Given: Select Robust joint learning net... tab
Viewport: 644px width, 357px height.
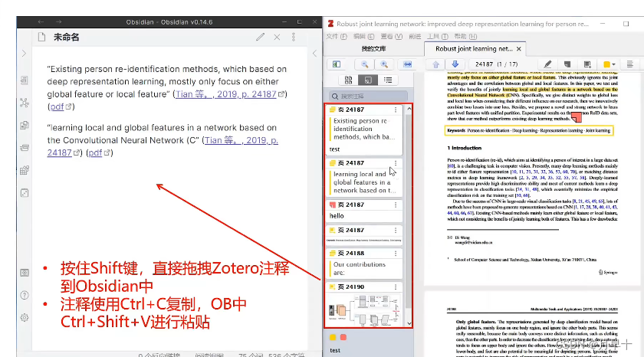Looking at the screenshot, I should point(474,48).
